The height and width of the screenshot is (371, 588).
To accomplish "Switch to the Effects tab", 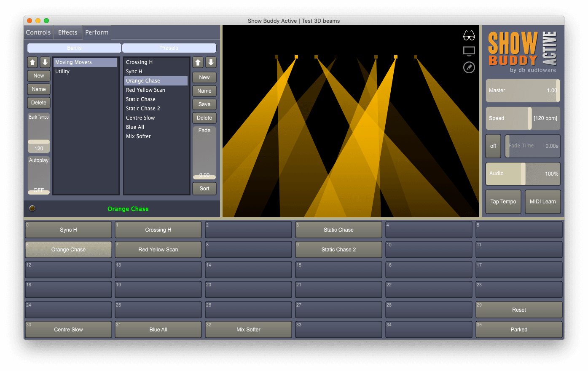I will tap(67, 32).
